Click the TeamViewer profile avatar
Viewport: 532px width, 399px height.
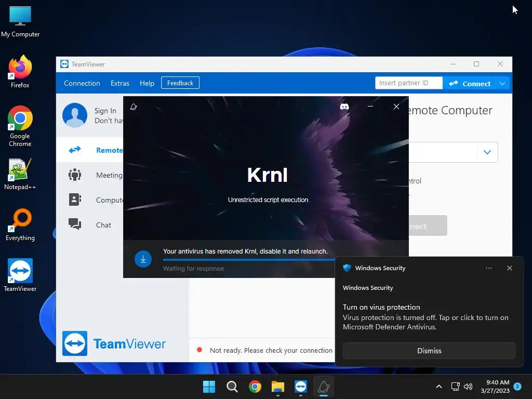point(75,115)
